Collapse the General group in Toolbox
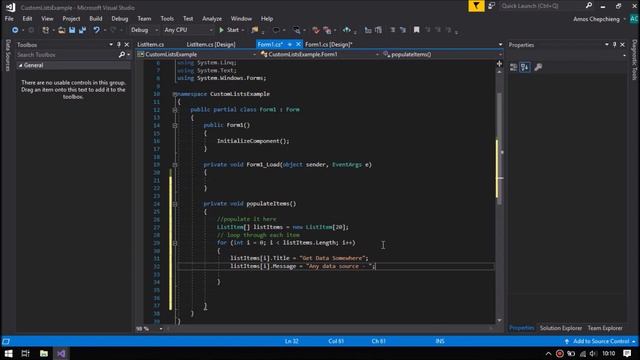Viewport: 640px width, 360px height. [20, 65]
